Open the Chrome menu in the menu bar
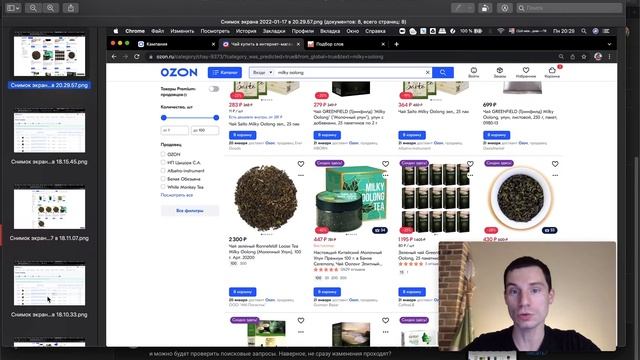Viewport: 640px width, 360px height. 135,31
